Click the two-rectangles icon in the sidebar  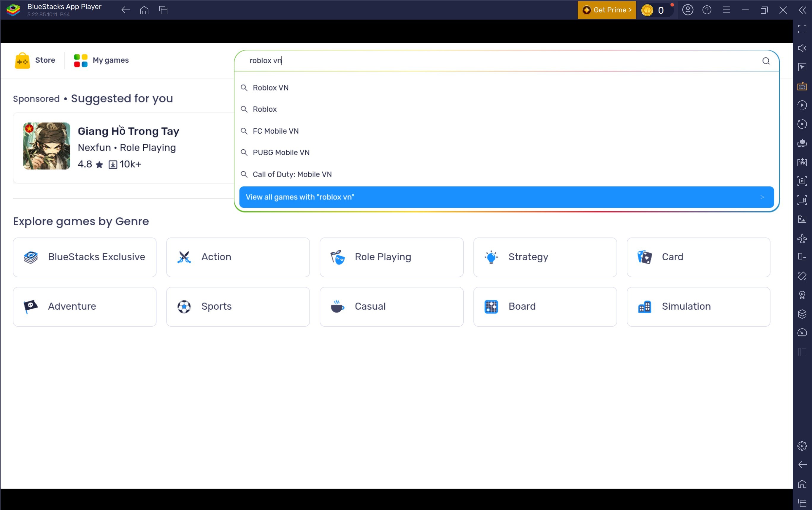coord(802,257)
